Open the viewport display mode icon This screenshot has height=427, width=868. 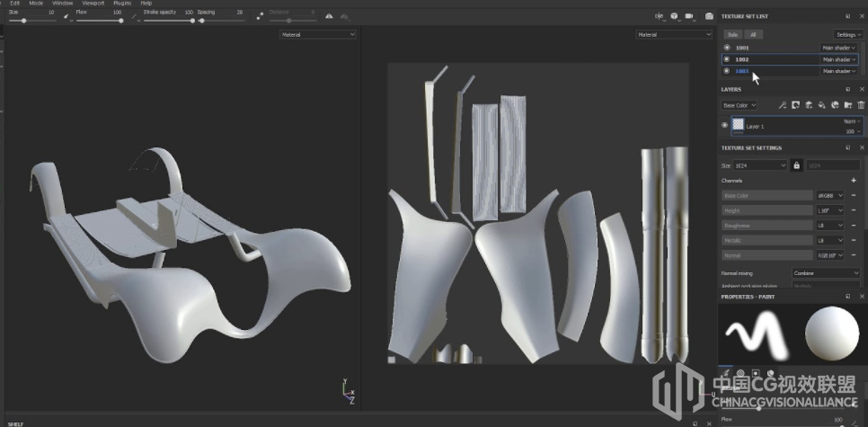click(x=659, y=16)
